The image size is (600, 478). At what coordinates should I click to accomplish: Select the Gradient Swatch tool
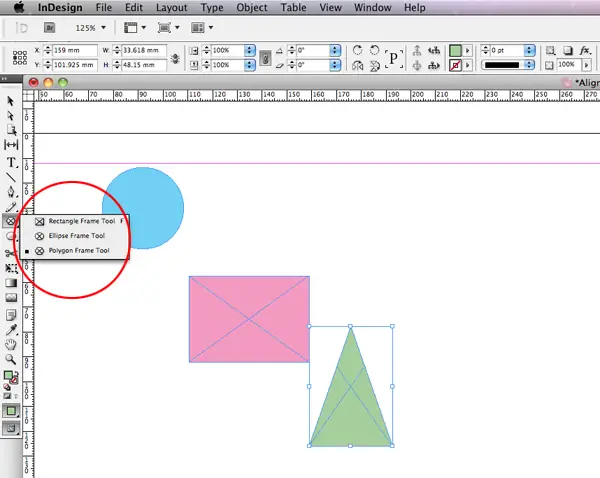coord(11,283)
